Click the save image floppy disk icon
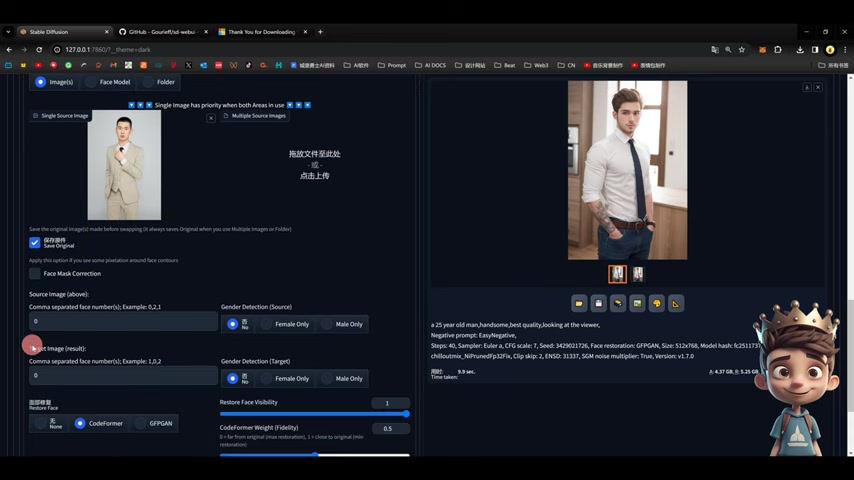Screen dimensions: 854x480 click(598, 303)
